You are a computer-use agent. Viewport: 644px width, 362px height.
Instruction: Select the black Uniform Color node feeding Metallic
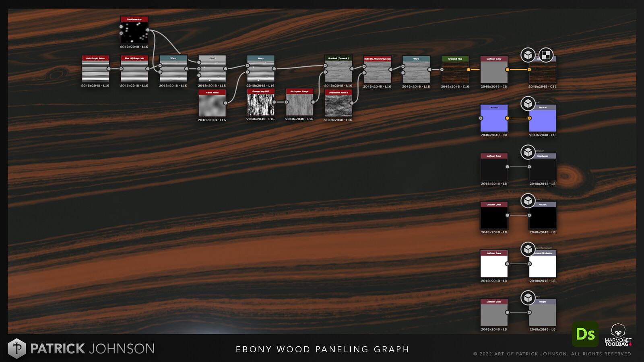494,215
